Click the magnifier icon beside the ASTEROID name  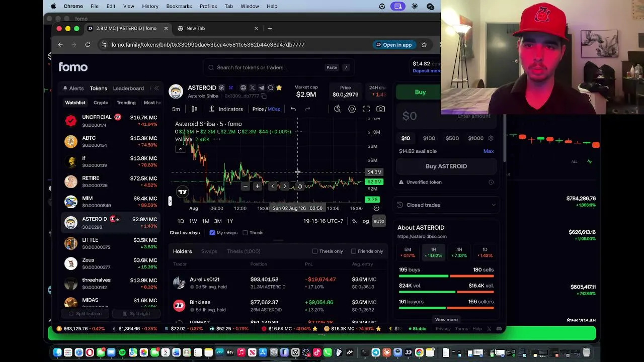pos(270,88)
